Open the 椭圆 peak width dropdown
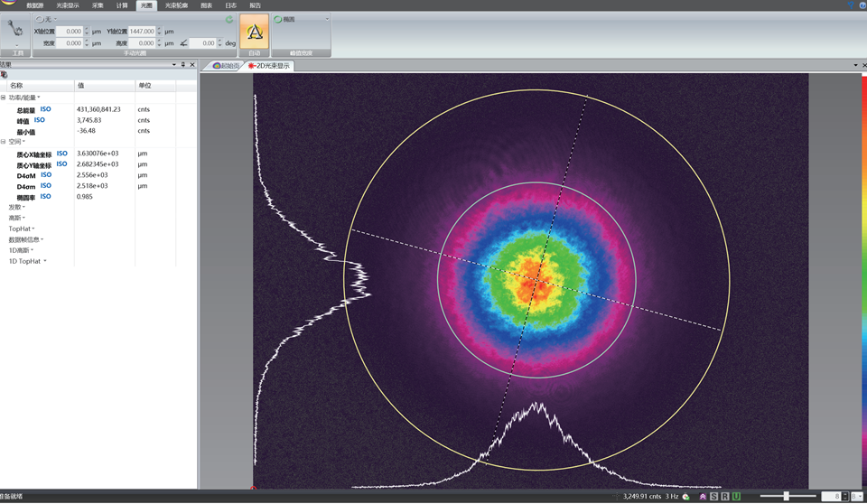 302,19
